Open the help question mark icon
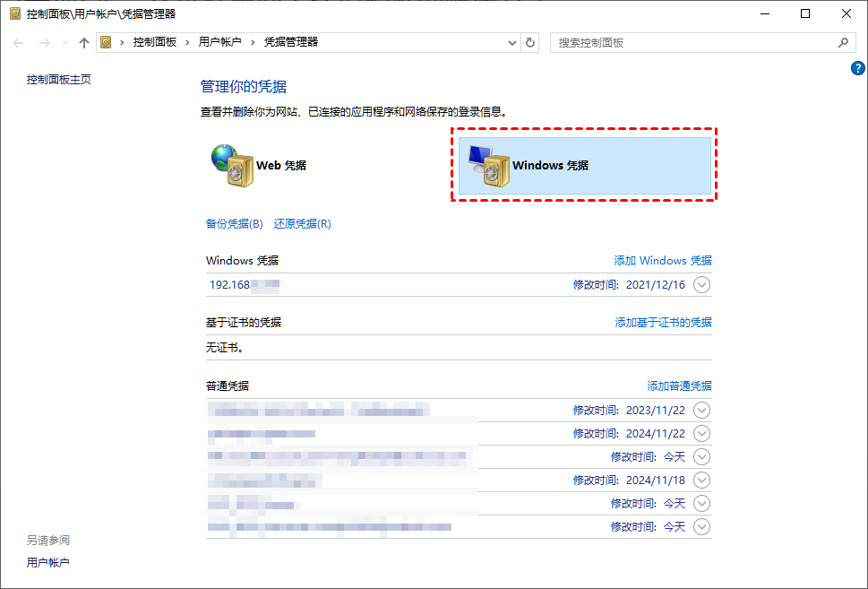The height and width of the screenshot is (589, 868). pos(857,68)
